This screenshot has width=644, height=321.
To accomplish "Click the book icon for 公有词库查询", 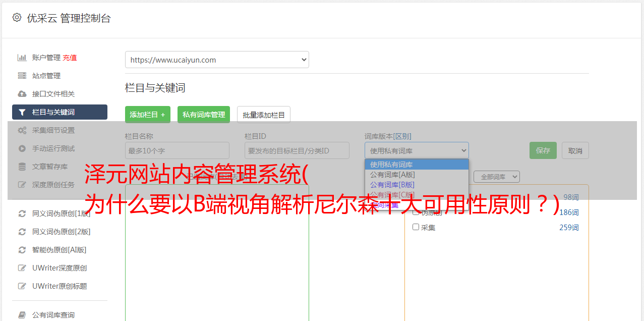I will (x=22, y=315).
